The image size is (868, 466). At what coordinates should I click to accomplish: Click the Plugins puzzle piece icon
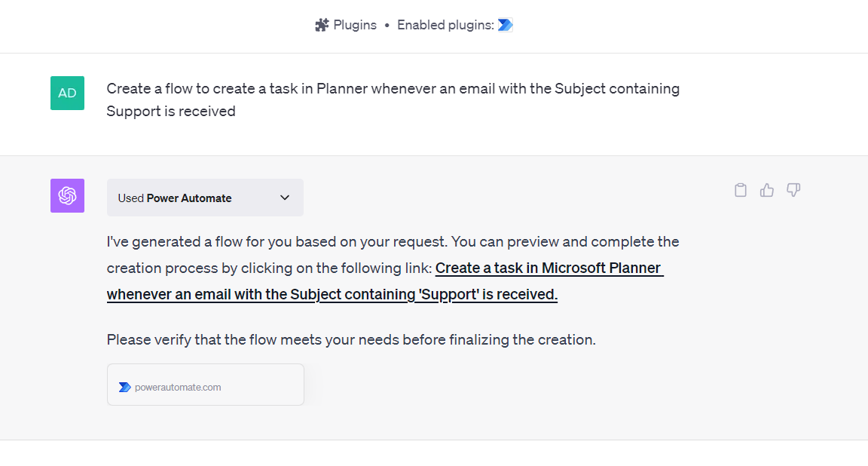click(x=322, y=25)
